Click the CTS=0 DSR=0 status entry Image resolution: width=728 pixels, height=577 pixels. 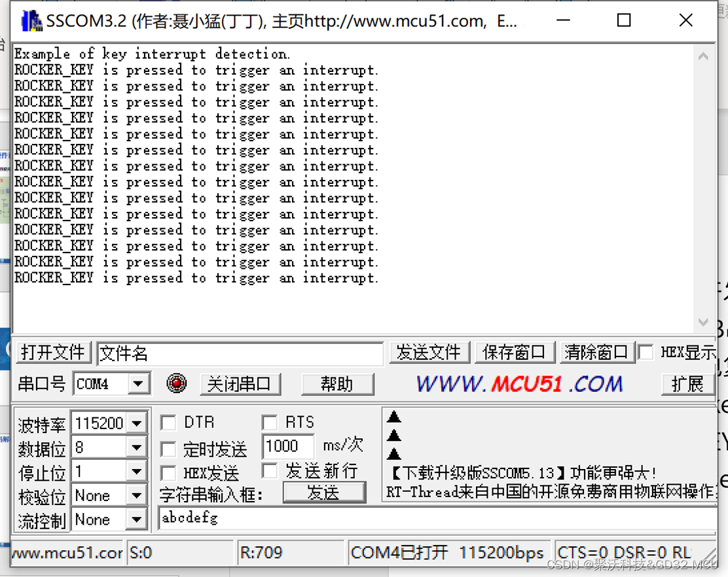click(634, 552)
